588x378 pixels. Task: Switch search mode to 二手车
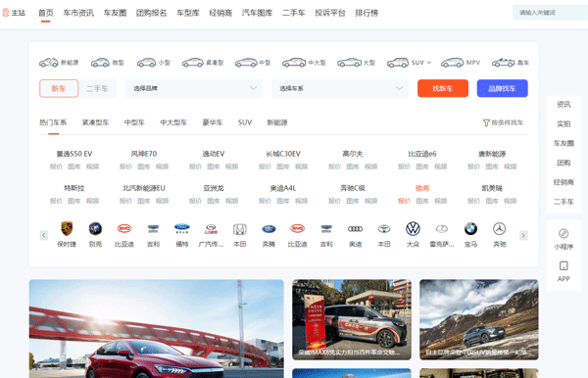pos(97,89)
